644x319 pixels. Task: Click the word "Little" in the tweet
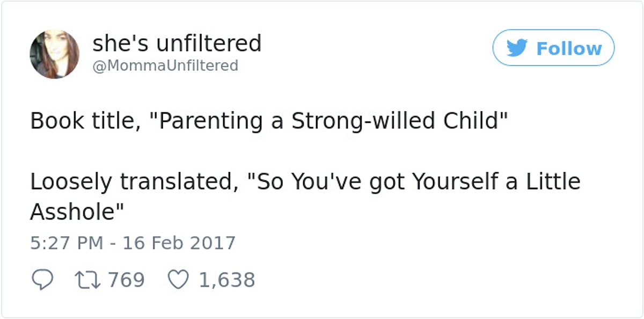[554, 182]
